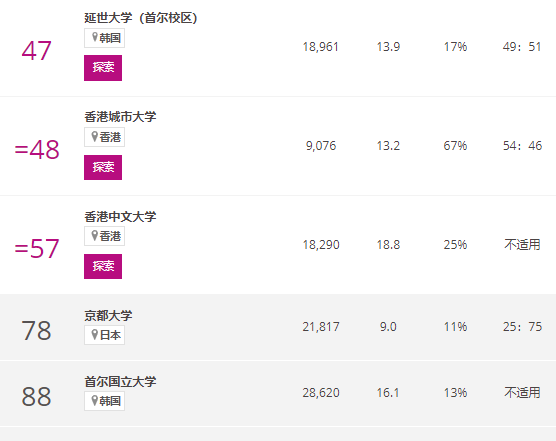The width and height of the screenshot is (556, 441).
Task: Open 探索 for 香港城市大学
Action: point(103,167)
